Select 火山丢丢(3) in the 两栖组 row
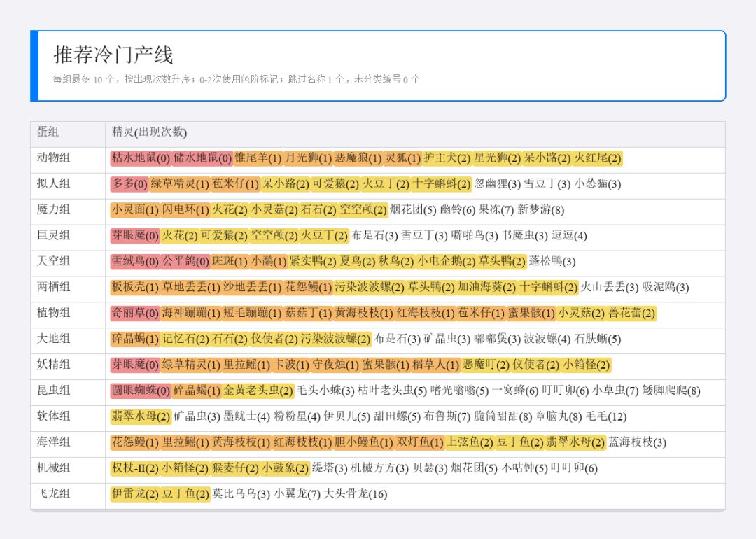The height and width of the screenshot is (539, 756). tap(610, 288)
